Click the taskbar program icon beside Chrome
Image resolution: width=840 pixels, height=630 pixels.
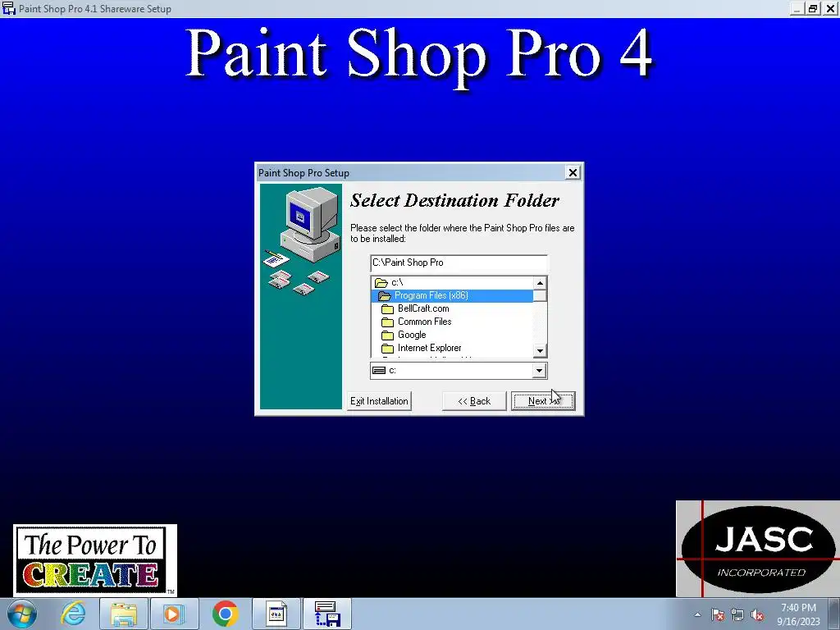click(x=276, y=614)
